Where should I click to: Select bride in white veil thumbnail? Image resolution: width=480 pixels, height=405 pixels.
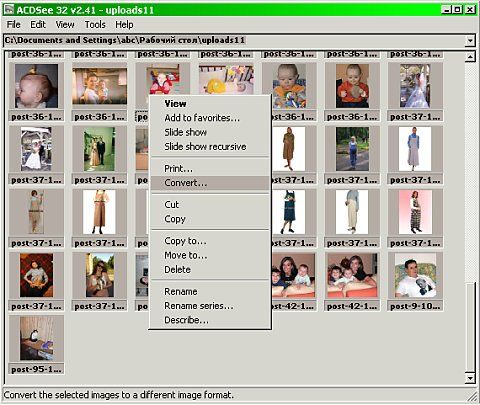click(x=415, y=86)
